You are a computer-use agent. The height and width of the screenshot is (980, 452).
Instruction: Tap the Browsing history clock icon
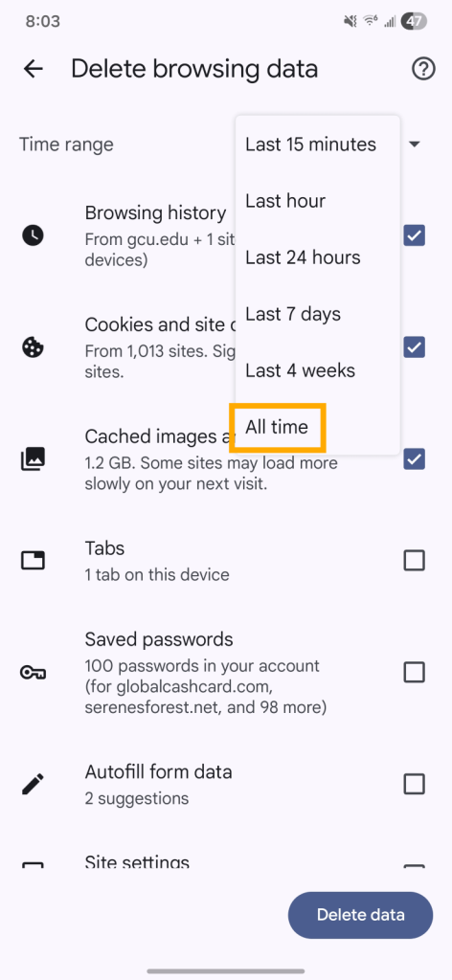[x=34, y=235]
